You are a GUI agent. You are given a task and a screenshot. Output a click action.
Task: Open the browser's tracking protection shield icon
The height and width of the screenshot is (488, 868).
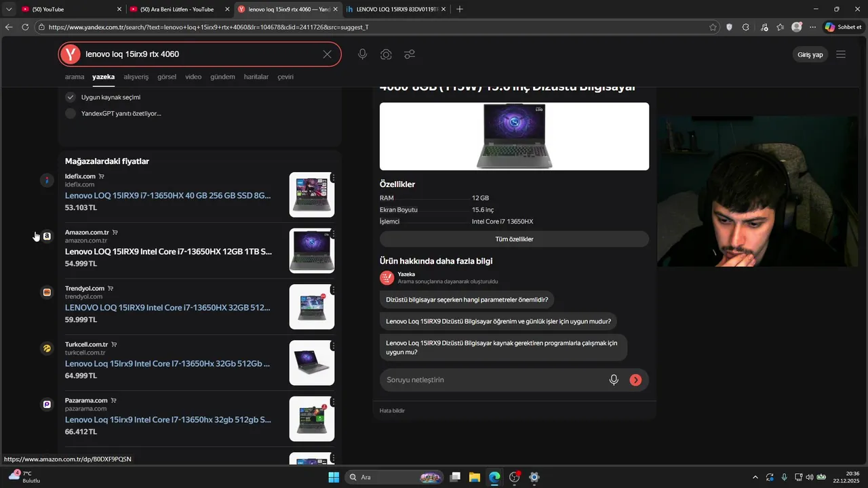(x=729, y=27)
